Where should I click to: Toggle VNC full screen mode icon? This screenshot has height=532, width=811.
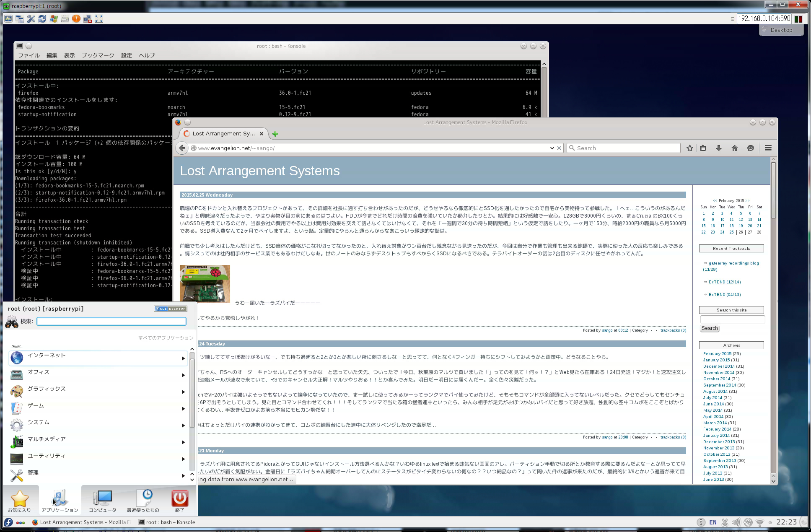coord(99,19)
